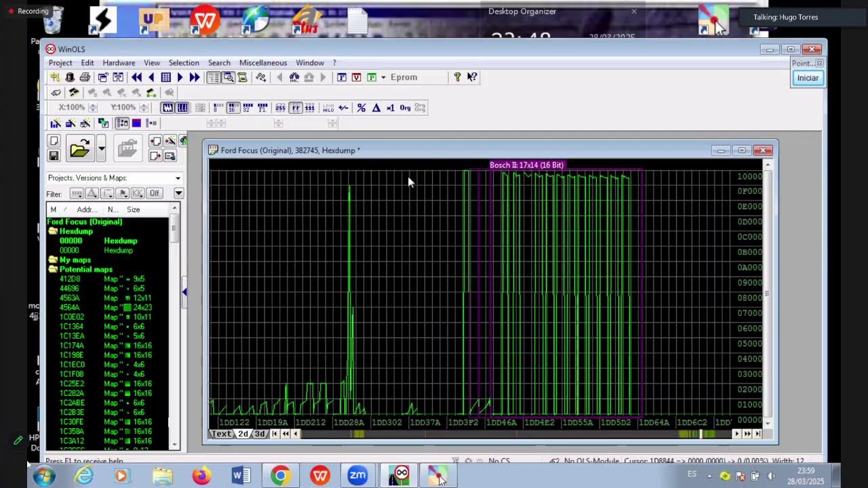Viewport: 868px width, 488px height.
Task: Open the Projects, Versions & Maps dropdown
Action: click(178, 178)
